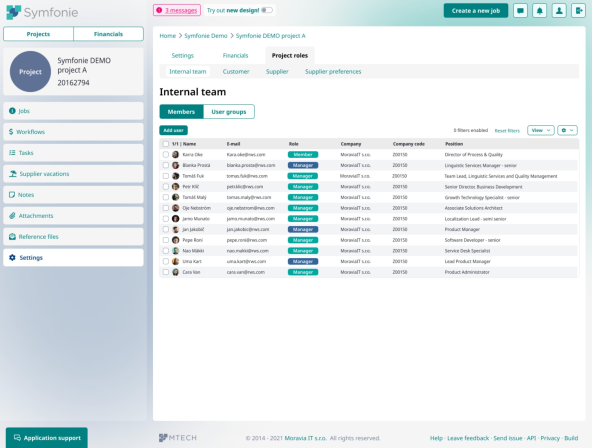
Task: Open Reference files in the sidebar
Action: pos(73,237)
